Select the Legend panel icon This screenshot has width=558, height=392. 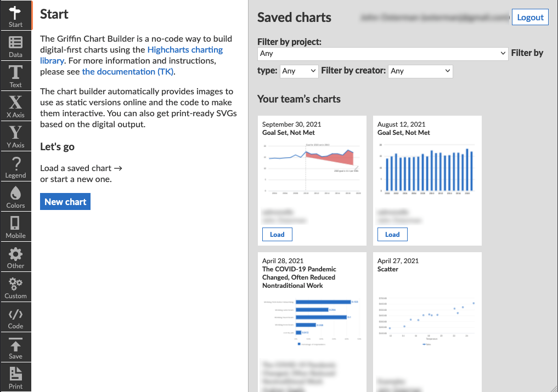15,166
